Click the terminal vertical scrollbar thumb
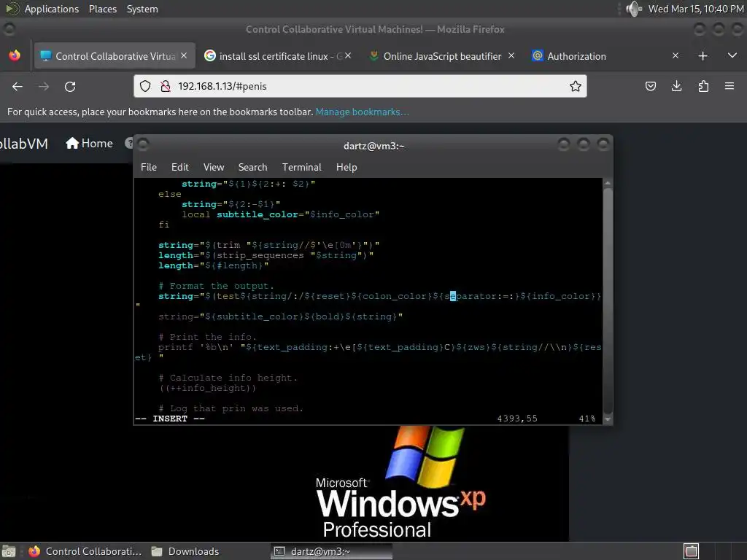 pos(608,301)
